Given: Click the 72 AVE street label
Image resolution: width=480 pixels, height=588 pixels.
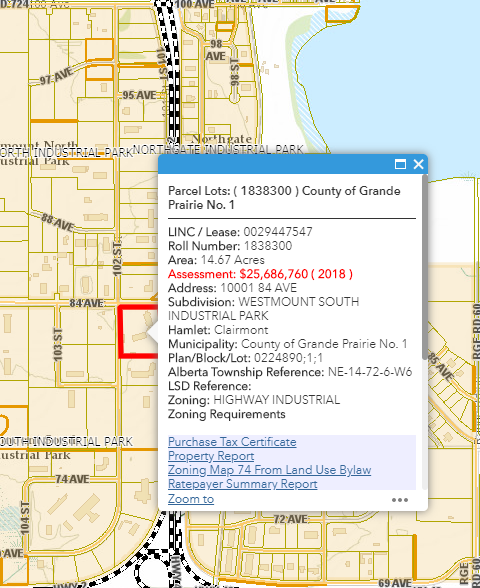Looking at the screenshot, I should coord(291,519).
